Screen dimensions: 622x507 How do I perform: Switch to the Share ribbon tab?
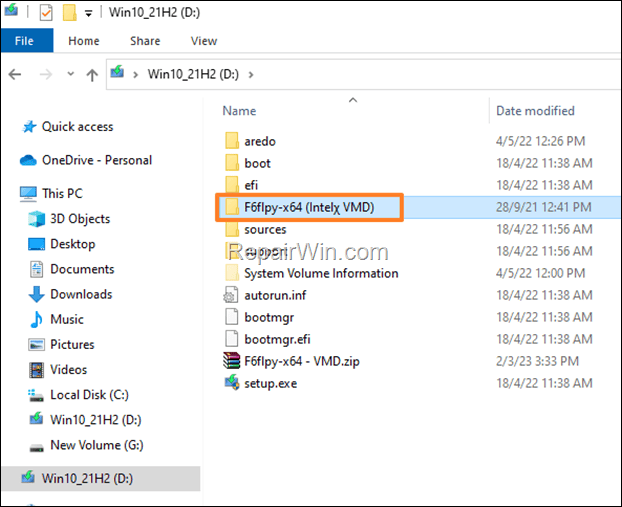pos(145,41)
